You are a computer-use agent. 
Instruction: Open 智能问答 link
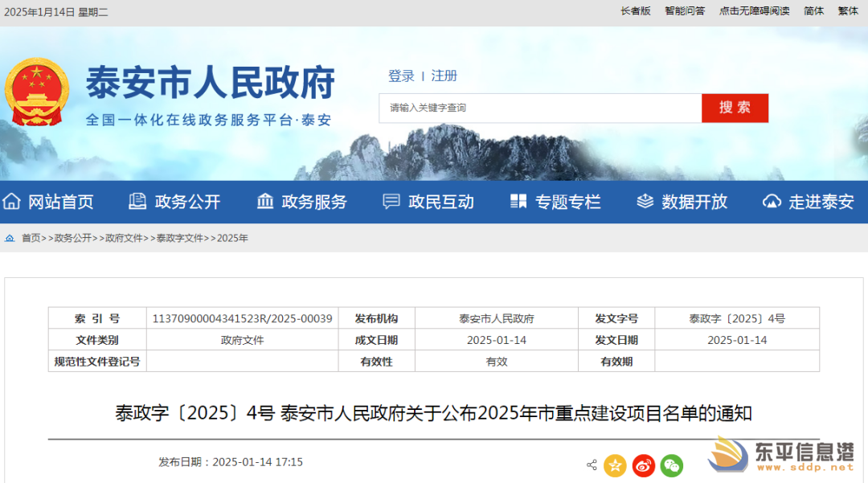coord(685,11)
